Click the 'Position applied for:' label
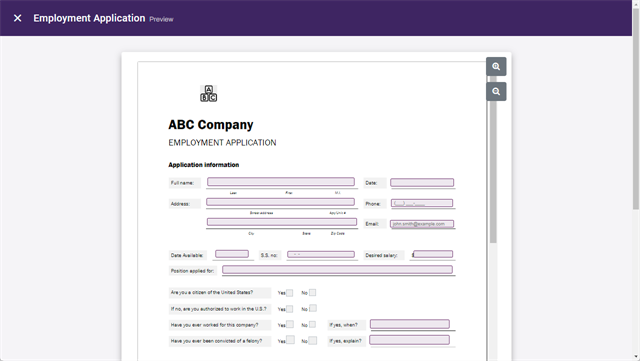640x361 pixels. click(192, 271)
